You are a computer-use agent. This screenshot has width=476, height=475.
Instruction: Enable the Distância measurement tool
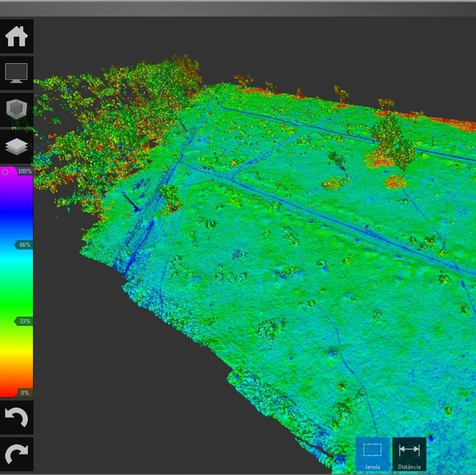(x=409, y=454)
